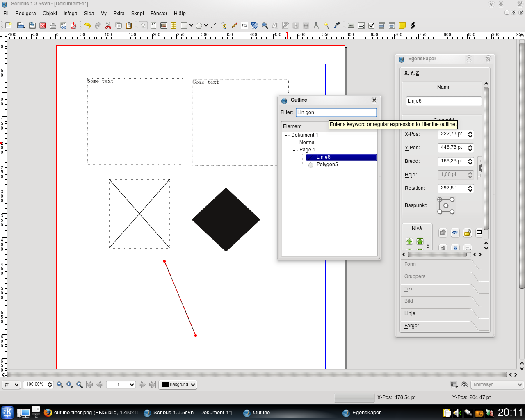Choose the Insert Line tool
The height and width of the screenshot is (420, 525).
(214, 25)
